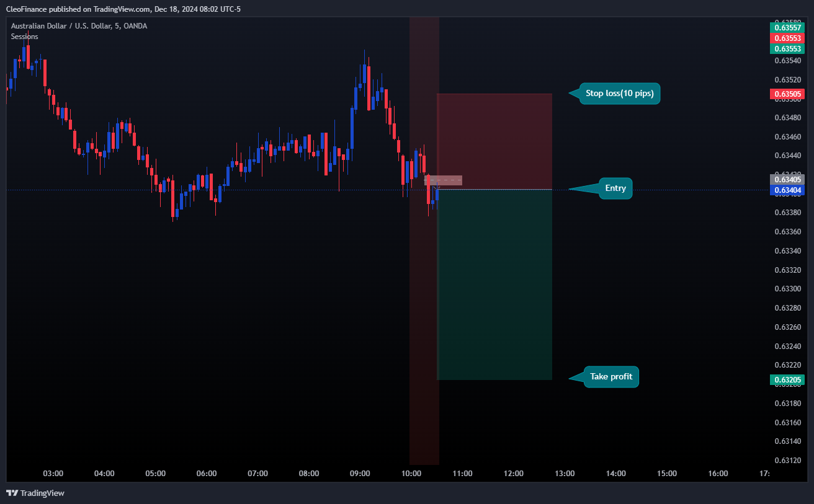The height and width of the screenshot is (504, 814).
Task: Click the 0.63320 price axis label
Action: [787, 270]
